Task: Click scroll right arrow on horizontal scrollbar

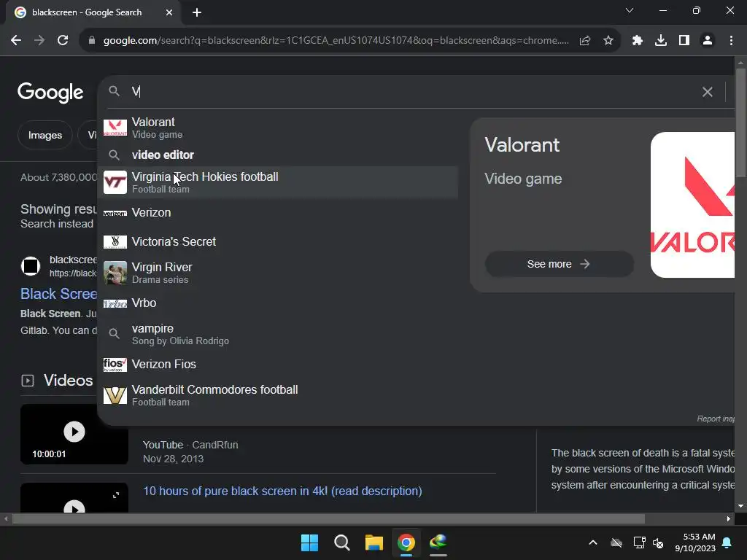Action: click(x=729, y=518)
